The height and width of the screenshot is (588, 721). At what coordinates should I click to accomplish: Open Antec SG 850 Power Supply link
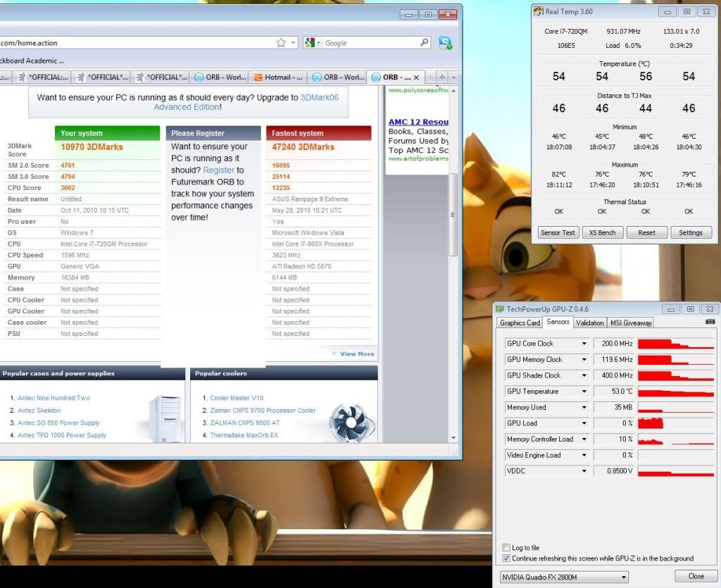[x=58, y=423]
